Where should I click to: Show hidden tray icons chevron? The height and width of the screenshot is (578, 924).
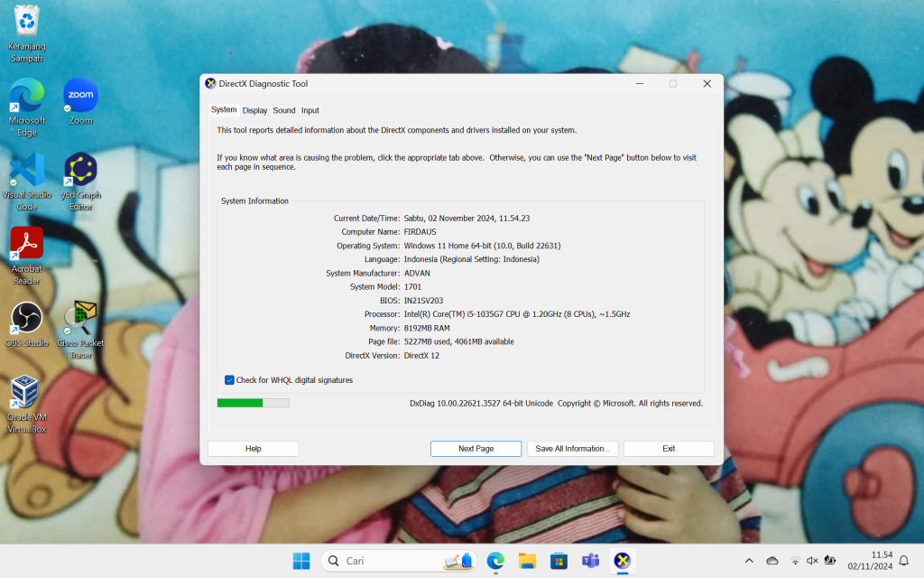(748, 561)
